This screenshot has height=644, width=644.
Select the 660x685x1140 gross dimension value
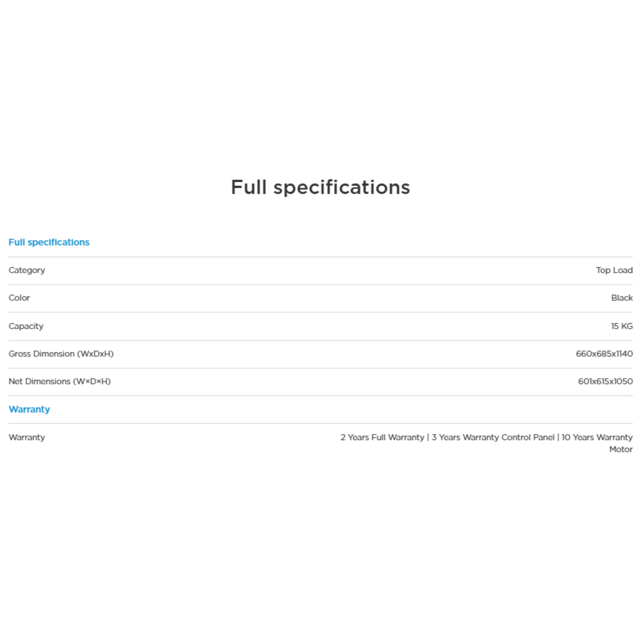(604, 354)
